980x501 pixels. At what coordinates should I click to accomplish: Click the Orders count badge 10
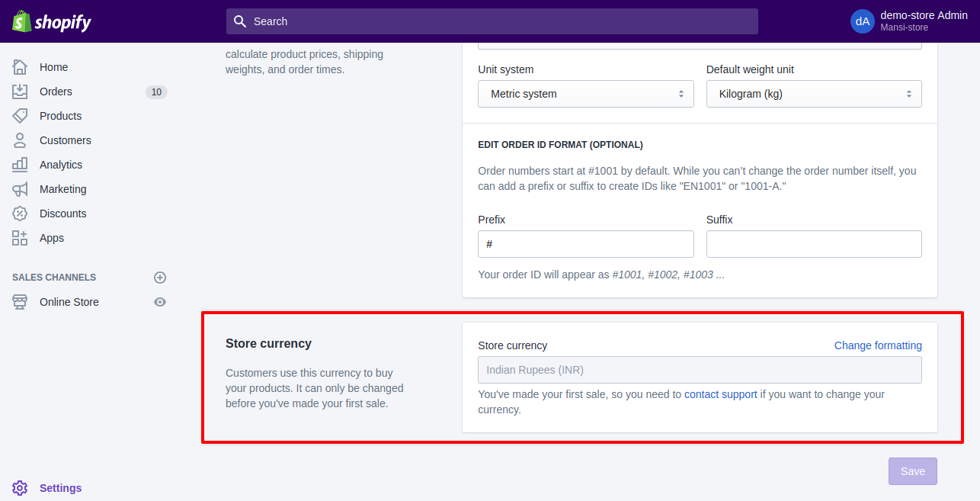point(156,92)
